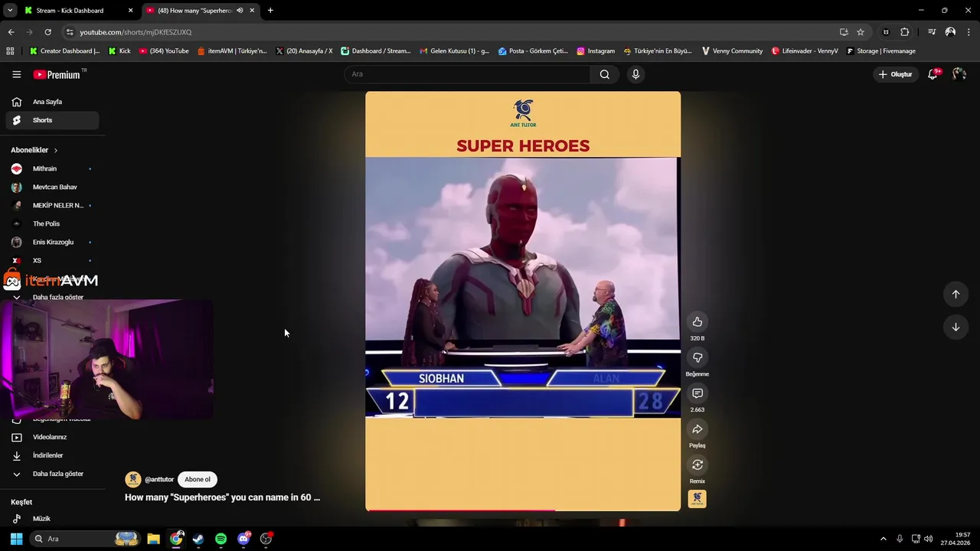Open İndirilenler downloads in sidebar
This screenshot has width=980, height=551.
pos(52,455)
